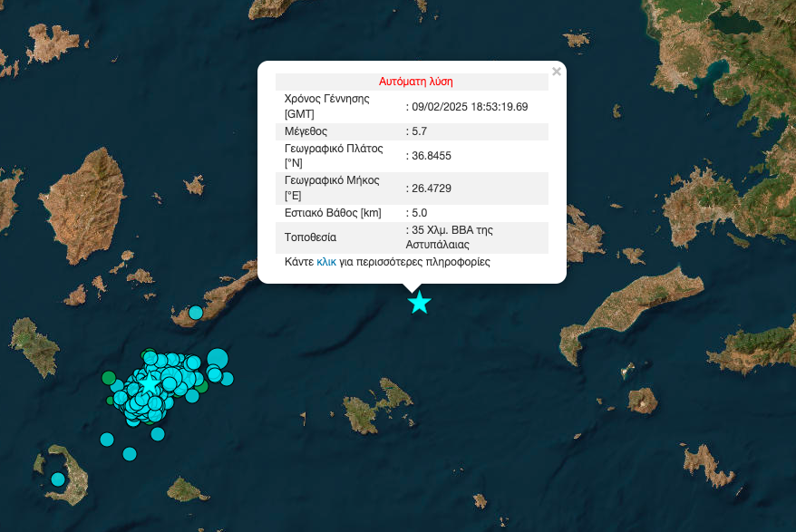Select the cyan star epicenter marker below popup
796x532 pixels.
pyautogui.click(x=420, y=303)
